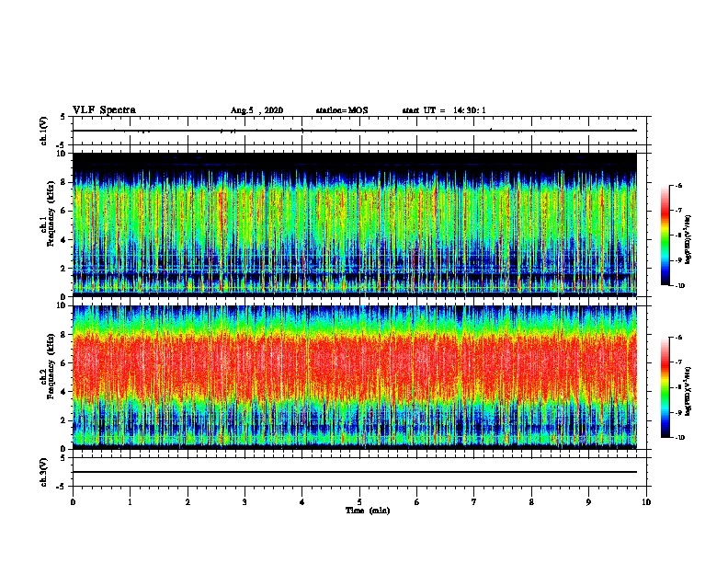Click the ch.1 voltage waveform trace
The width and height of the screenshot is (728, 563).
(355, 131)
